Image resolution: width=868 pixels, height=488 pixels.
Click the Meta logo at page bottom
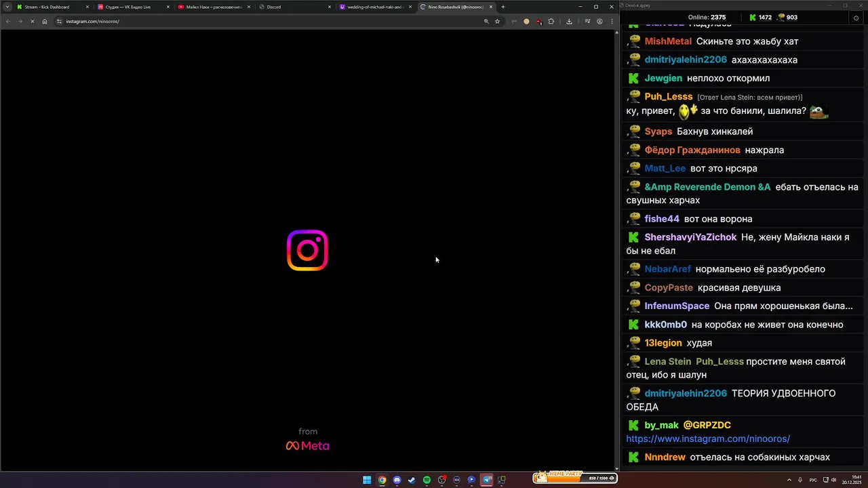point(307,446)
